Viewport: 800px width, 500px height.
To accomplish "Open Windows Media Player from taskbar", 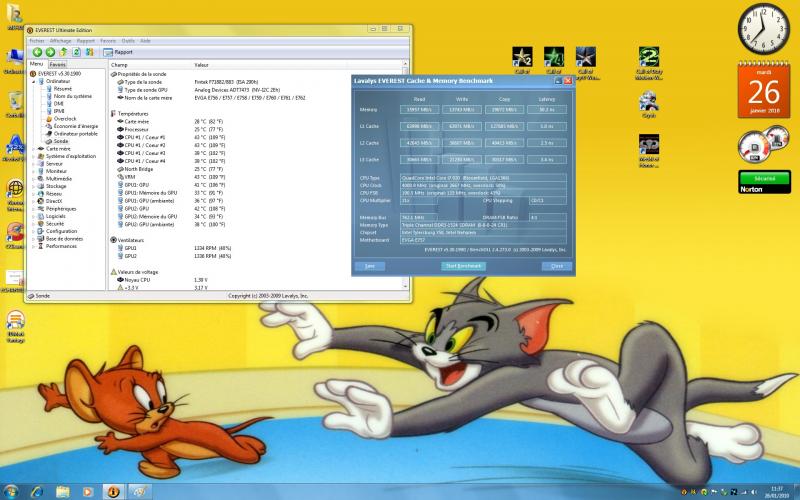I will pyautogui.click(x=88, y=492).
